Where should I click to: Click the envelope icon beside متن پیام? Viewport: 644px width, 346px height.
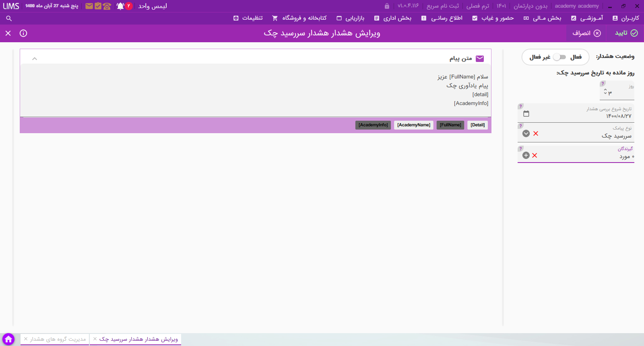480,59
